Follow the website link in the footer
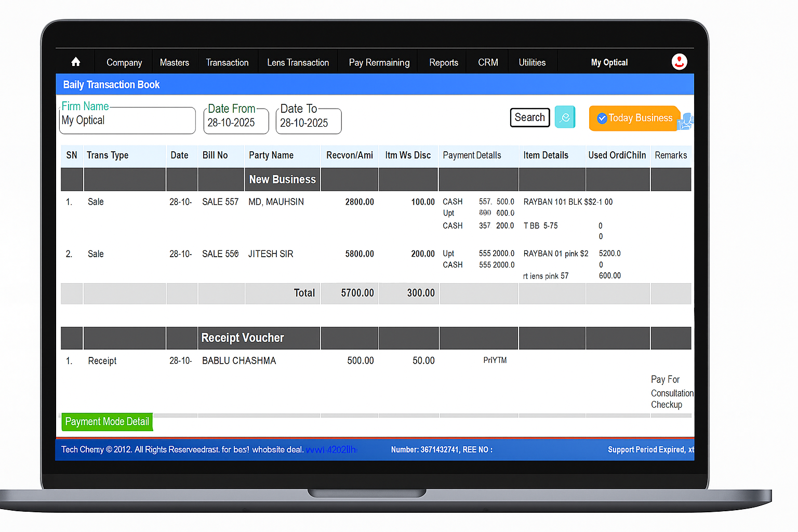This screenshot has width=798, height=532. (x=331, y=449)
